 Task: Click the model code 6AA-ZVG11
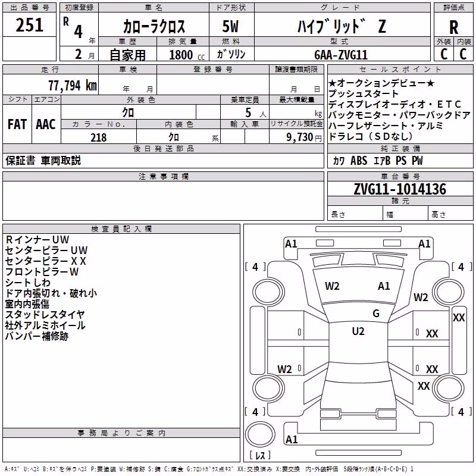point(341,55)
